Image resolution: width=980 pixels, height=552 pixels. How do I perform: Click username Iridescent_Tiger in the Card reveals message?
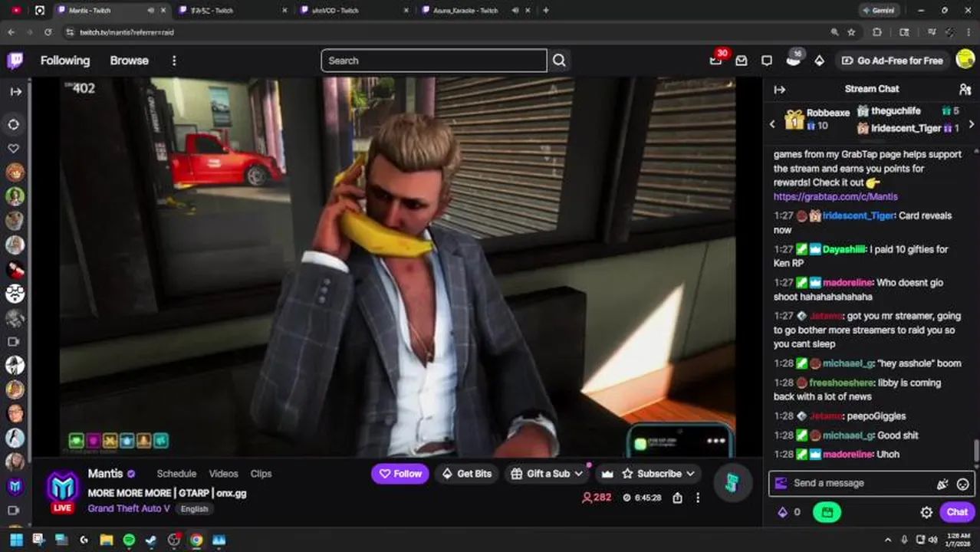pos(858,216)
